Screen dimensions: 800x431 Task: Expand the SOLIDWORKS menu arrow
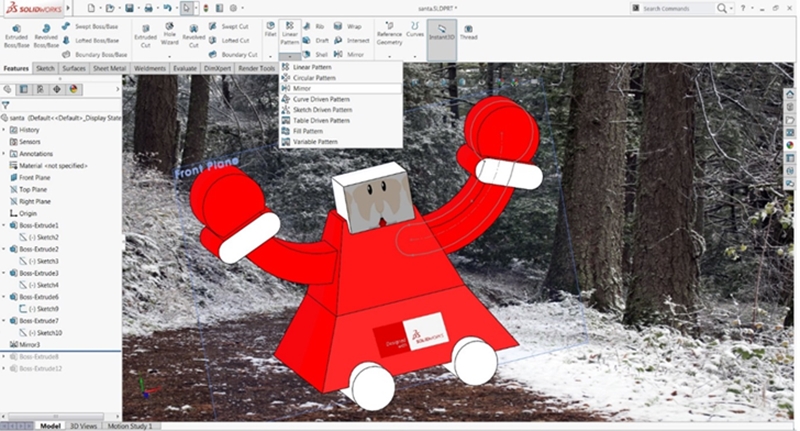click(68, 8)
